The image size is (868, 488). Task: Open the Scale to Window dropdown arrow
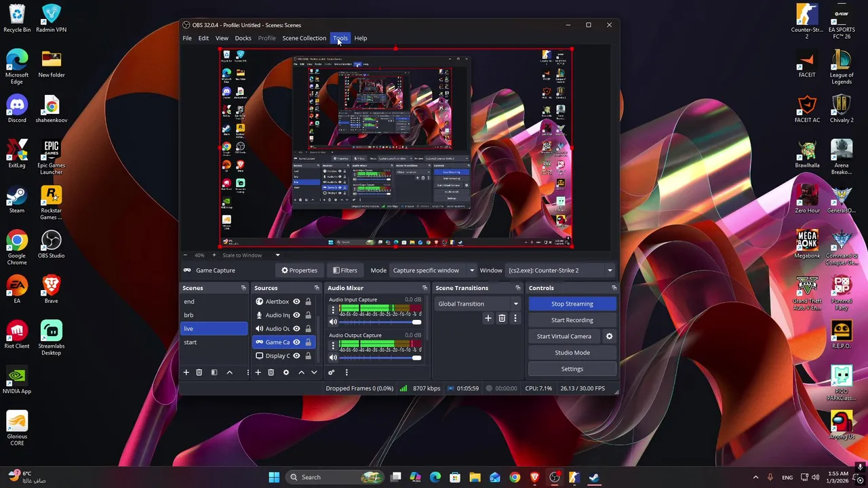tap(277, 256)
